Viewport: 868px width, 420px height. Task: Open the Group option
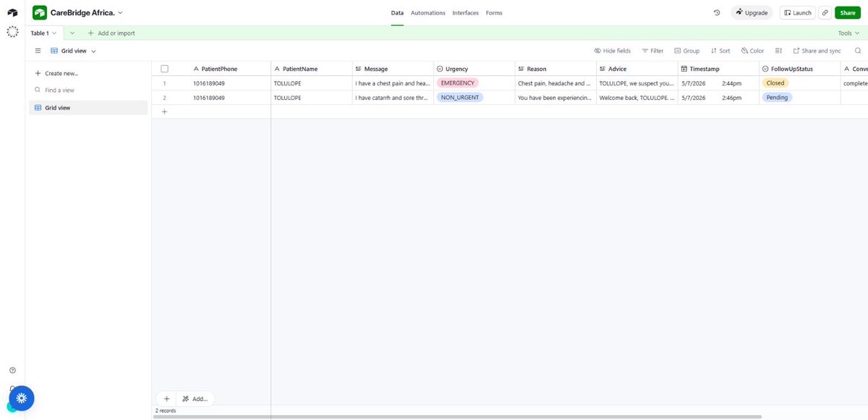[x=687, y=51]
